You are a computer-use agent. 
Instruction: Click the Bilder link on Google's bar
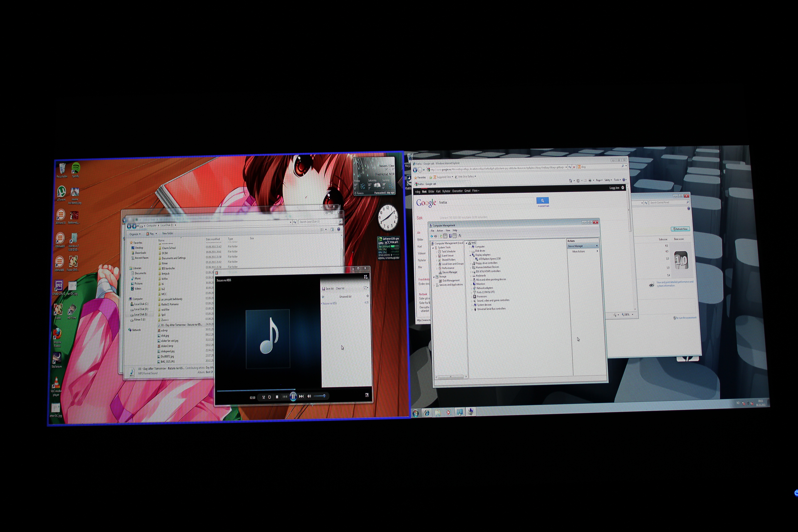pos(431,191)
